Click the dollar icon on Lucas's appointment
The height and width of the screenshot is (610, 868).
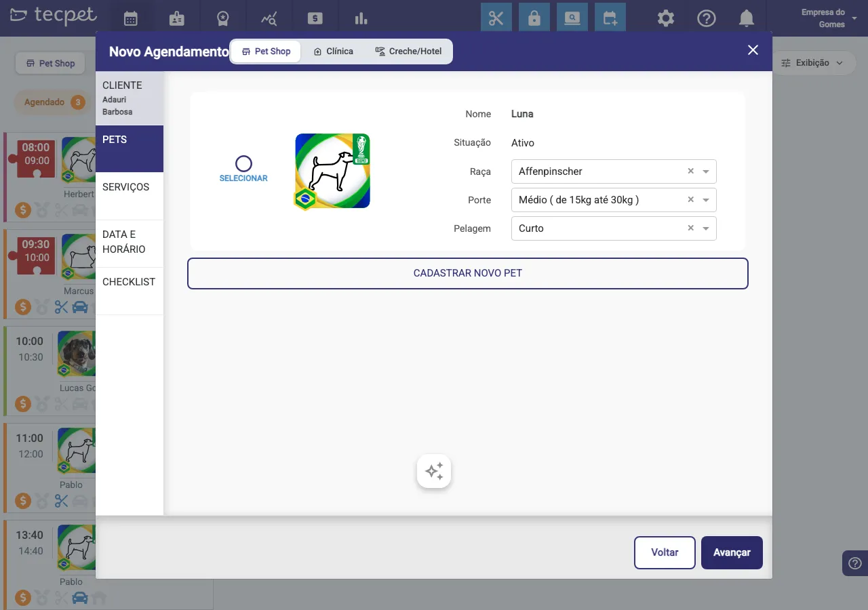[x=24, y=404]
